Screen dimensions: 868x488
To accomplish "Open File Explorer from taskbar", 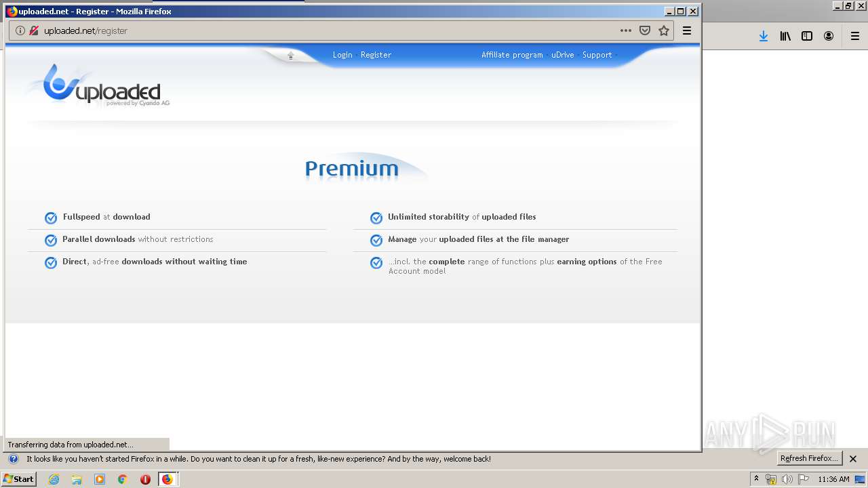I will tap(77, 479).
